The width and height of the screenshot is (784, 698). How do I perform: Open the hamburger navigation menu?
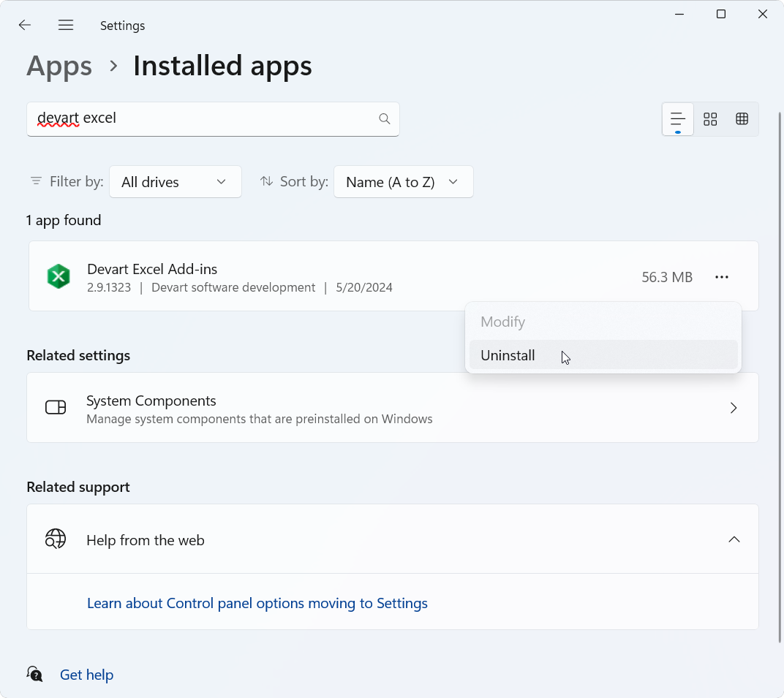[x=66, y=25]
